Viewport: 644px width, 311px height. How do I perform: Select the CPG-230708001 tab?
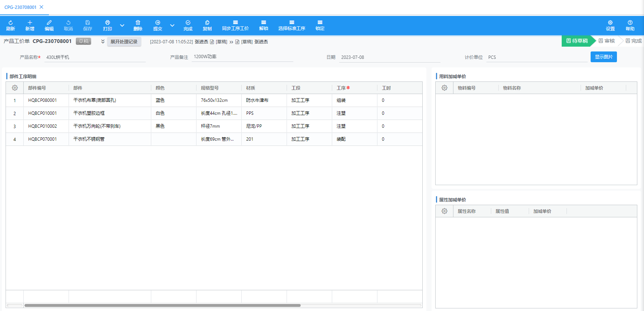pos(20,7)
